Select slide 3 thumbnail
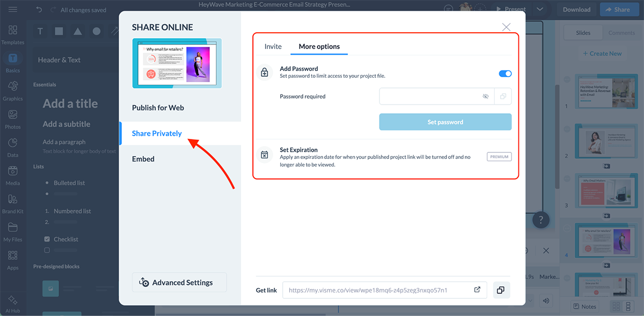This screenshot has width=644, height=316. click(x=606, y=190)
